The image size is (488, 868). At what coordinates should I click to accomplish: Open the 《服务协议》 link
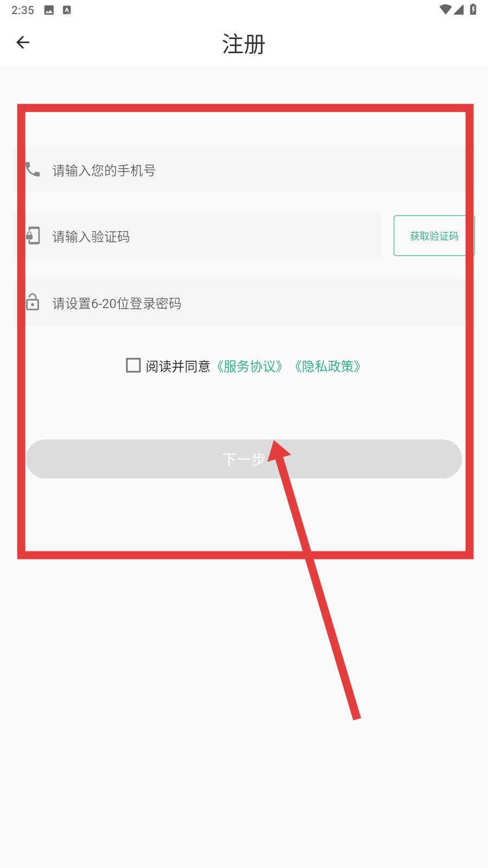[x=249, y=366]
